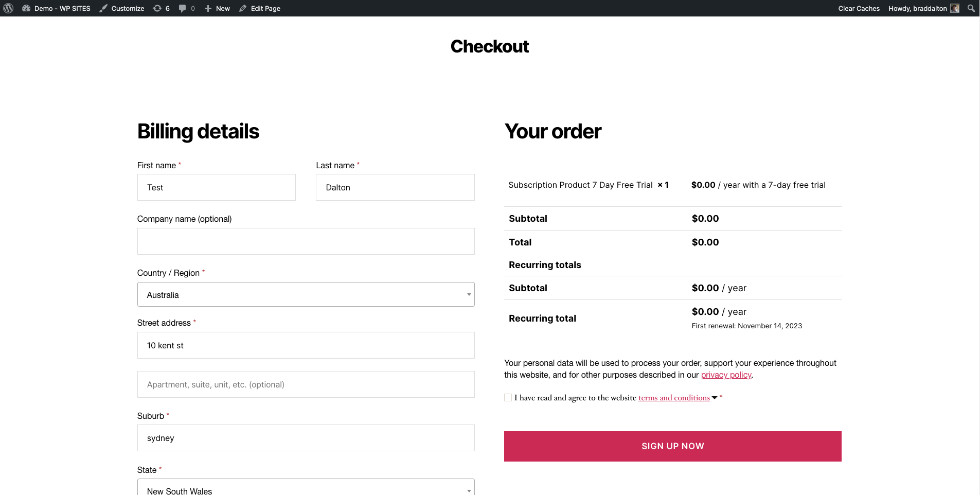Click the Edit Page pencil icon
This screenshot has width=980, height=495.
243,8
